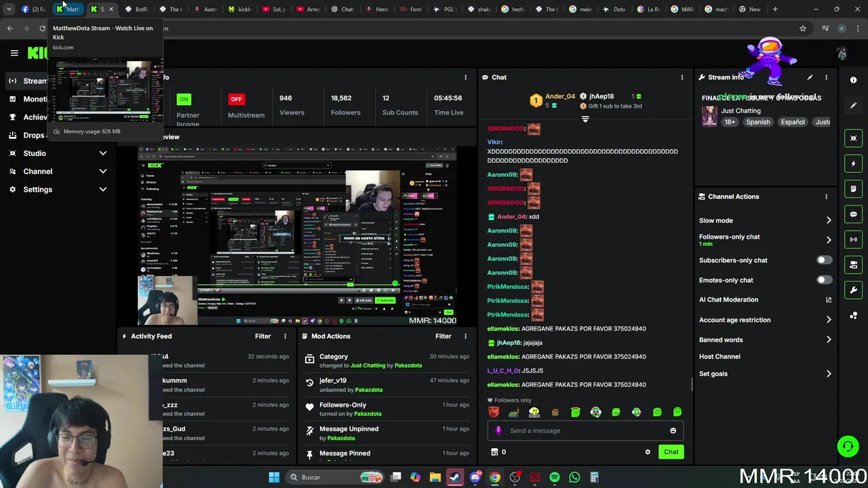The width and height of the screenshot is (868, 488).
Task: Expand the pinned leaderboard under chat header
Action: click(585, 119)
